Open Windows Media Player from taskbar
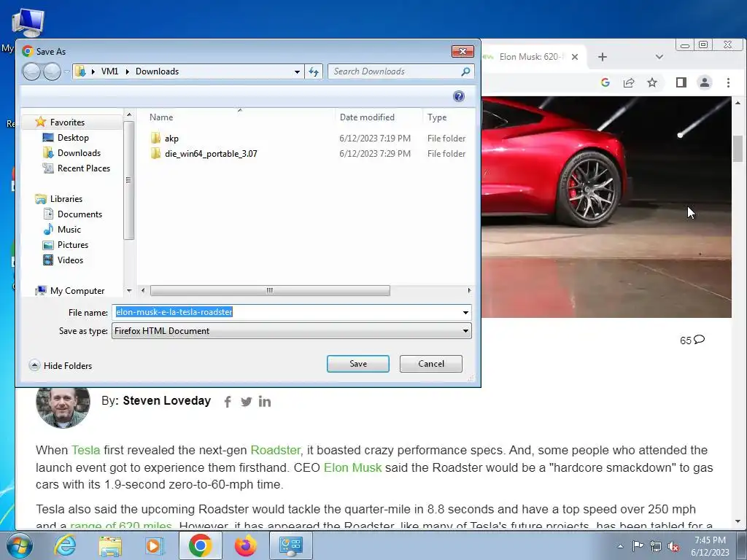Image resolution: width=747 pixels, height=560 pixels. (155, 545)
